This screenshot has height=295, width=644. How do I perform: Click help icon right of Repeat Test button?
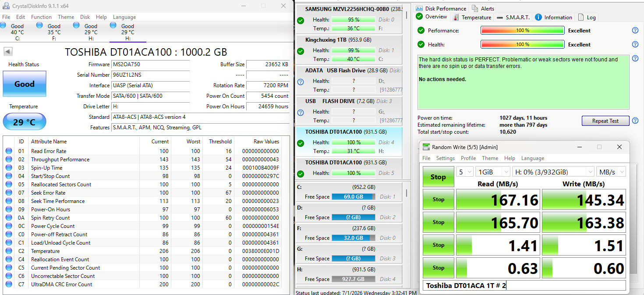pos(635,120)
